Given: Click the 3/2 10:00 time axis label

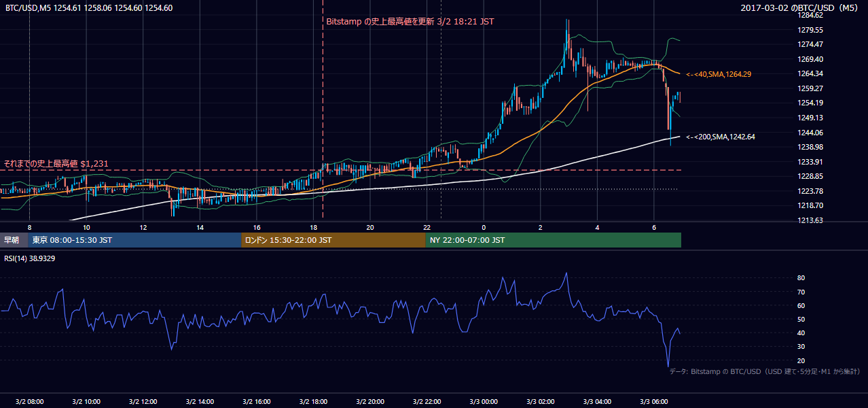Looking at the screenshot, I should [86, 401].
